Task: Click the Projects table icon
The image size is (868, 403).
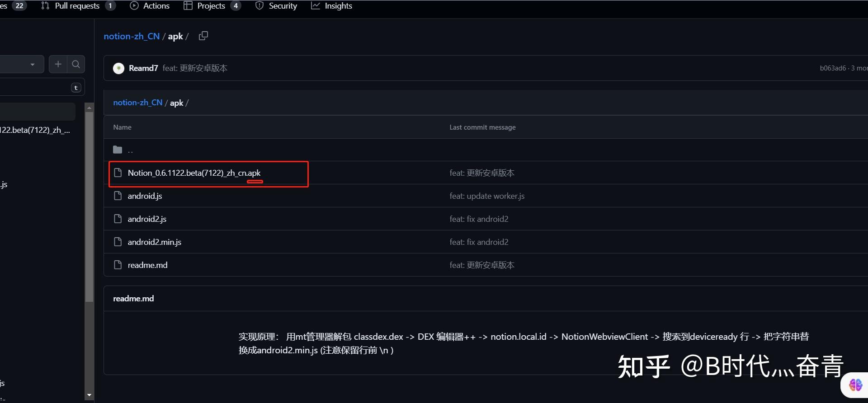Action: coord(188,6)
